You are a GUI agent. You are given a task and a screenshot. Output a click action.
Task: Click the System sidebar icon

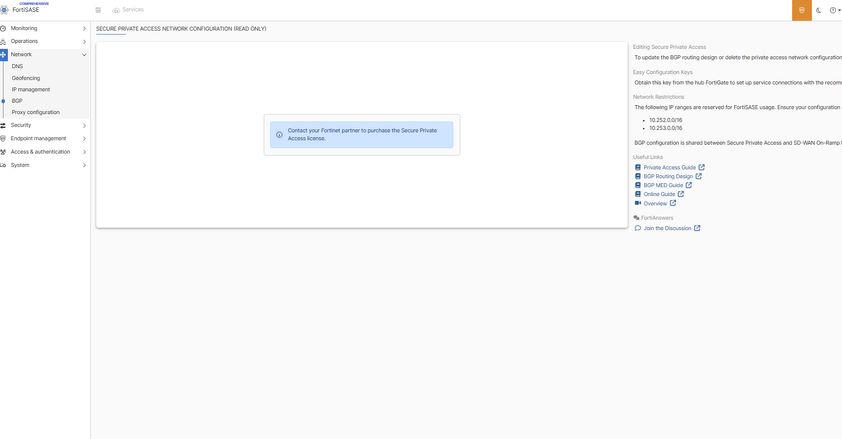3,165
